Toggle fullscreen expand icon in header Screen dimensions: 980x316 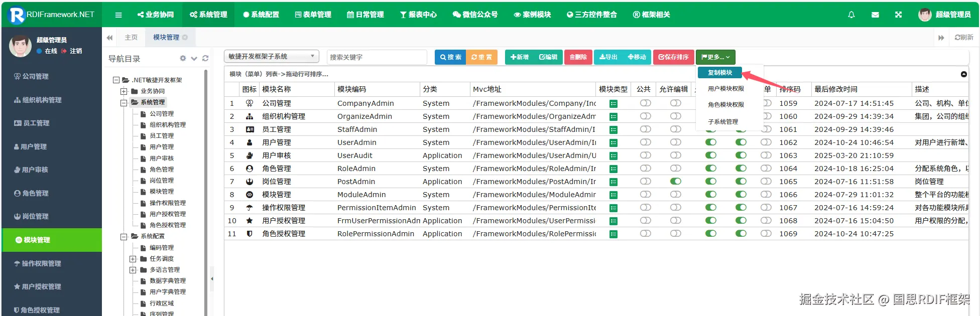point(899,15)
